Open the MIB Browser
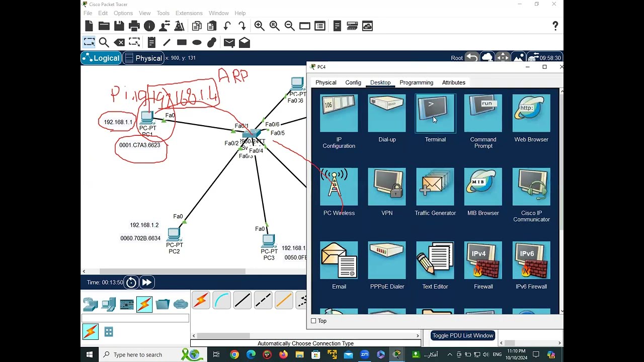 pyautogui.click(x=483, y=187)
